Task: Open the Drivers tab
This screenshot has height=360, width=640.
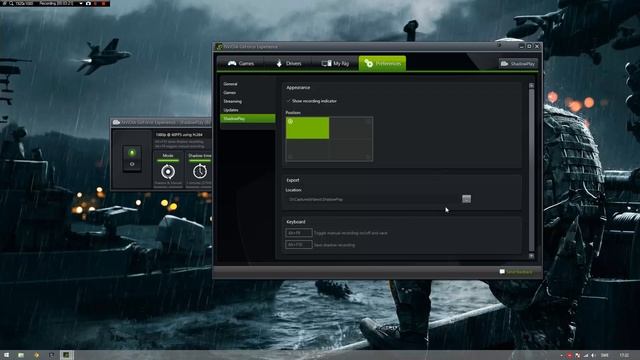Action: [288, 63]
